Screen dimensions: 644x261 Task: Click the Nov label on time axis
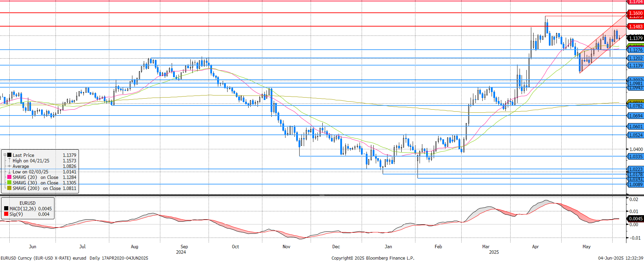coord(286,247)
